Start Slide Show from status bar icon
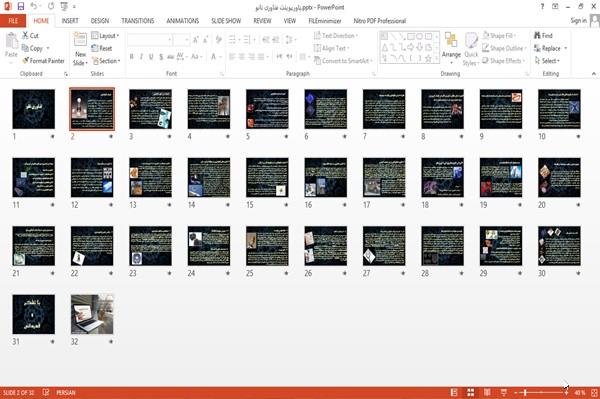Image resolution: width=600 pixels, height=399 pixels. [504, 392]
